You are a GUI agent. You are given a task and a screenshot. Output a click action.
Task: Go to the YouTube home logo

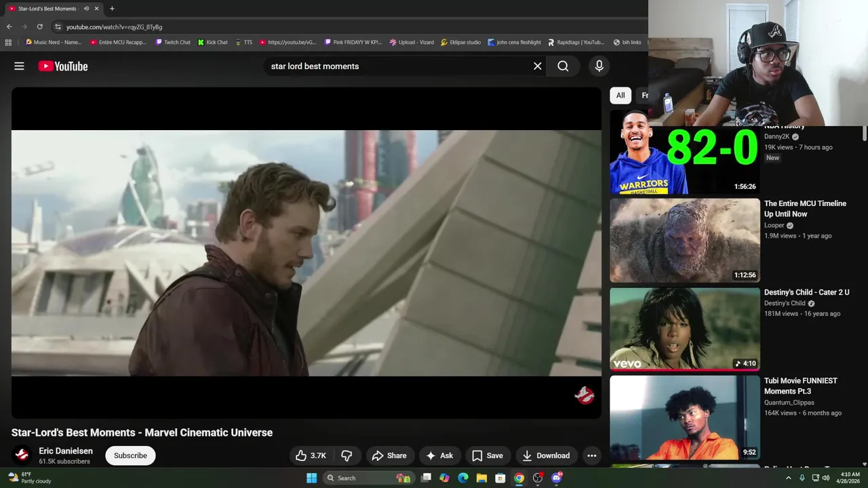63,66
